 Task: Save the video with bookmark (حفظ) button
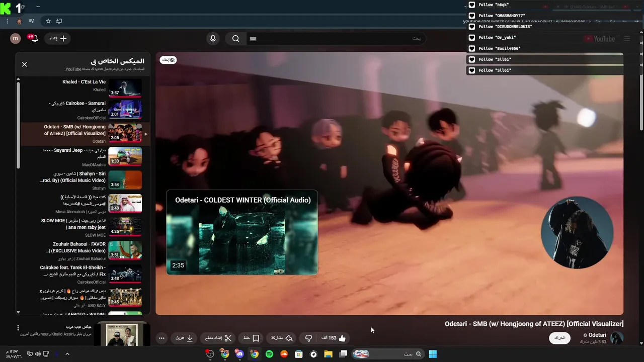pyautogui.click(x=251, y=338)
